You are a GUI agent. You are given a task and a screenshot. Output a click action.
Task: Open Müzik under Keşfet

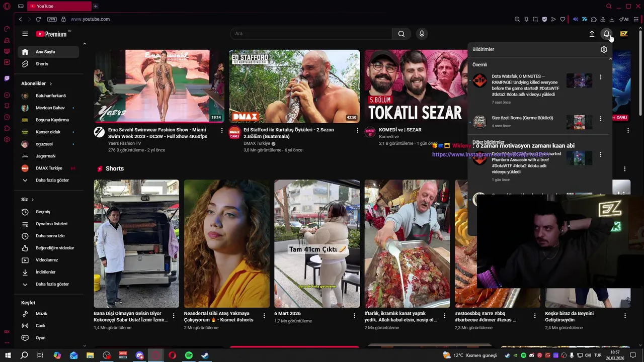pyautogui.click(x=48, y=314)
